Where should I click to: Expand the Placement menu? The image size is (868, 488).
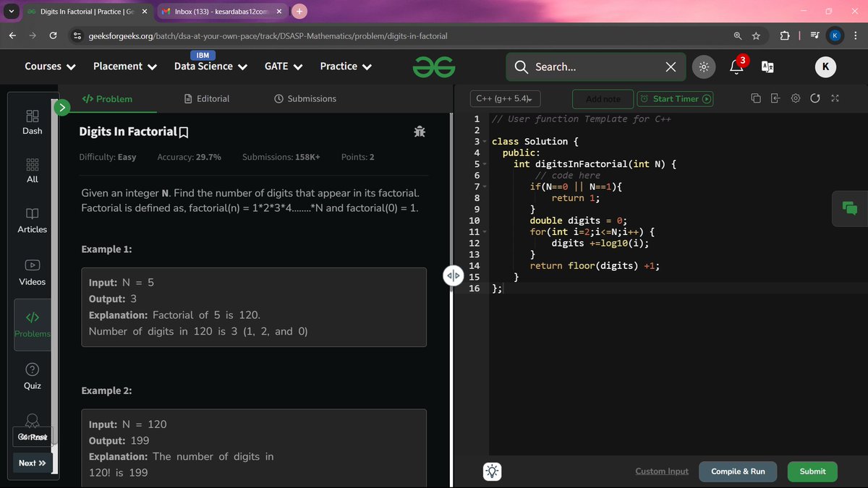coord(125,66)
